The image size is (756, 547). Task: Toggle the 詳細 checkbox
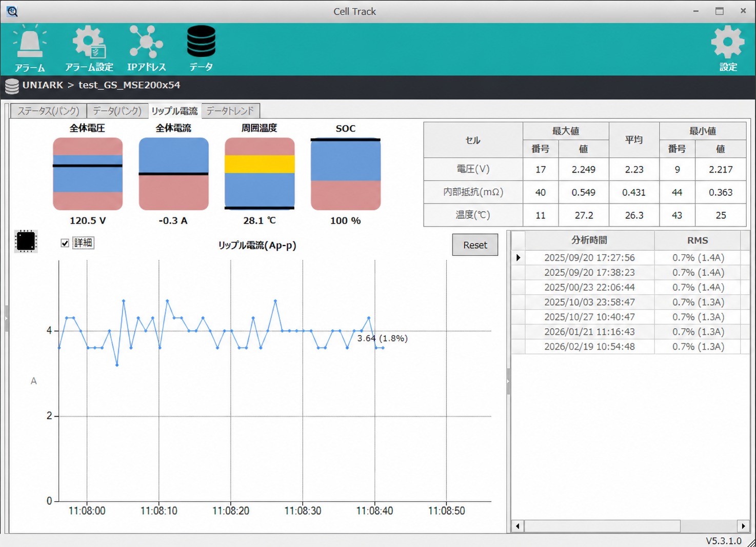(65, 243)
